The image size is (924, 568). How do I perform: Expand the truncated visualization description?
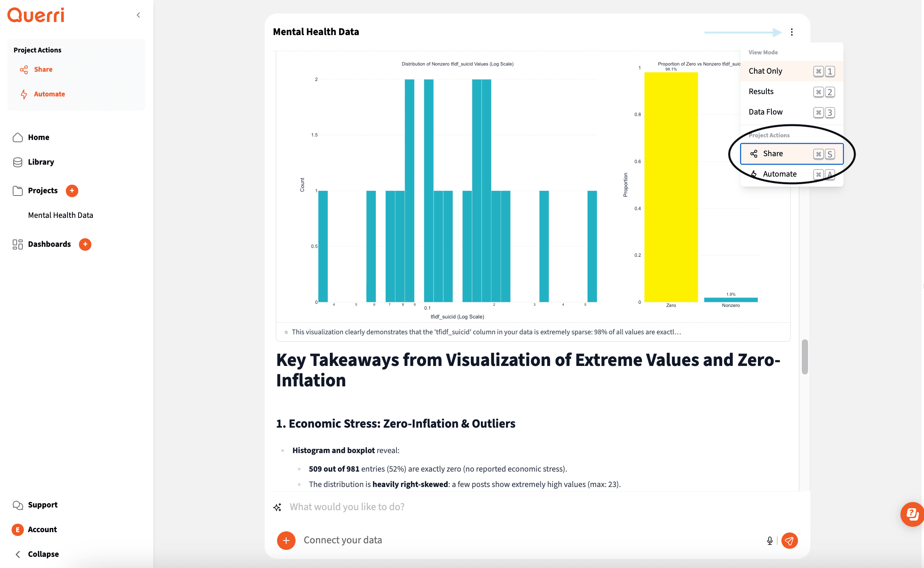point(486,332)
